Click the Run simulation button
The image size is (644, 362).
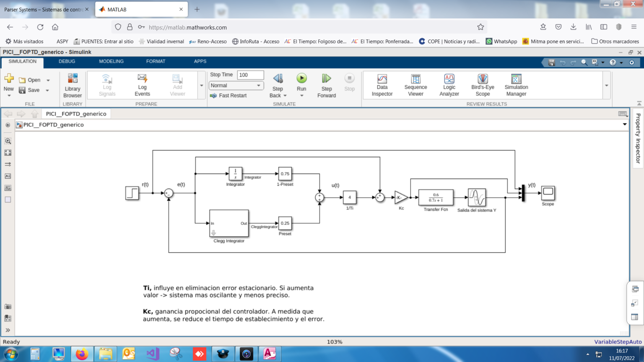point(301,79)
